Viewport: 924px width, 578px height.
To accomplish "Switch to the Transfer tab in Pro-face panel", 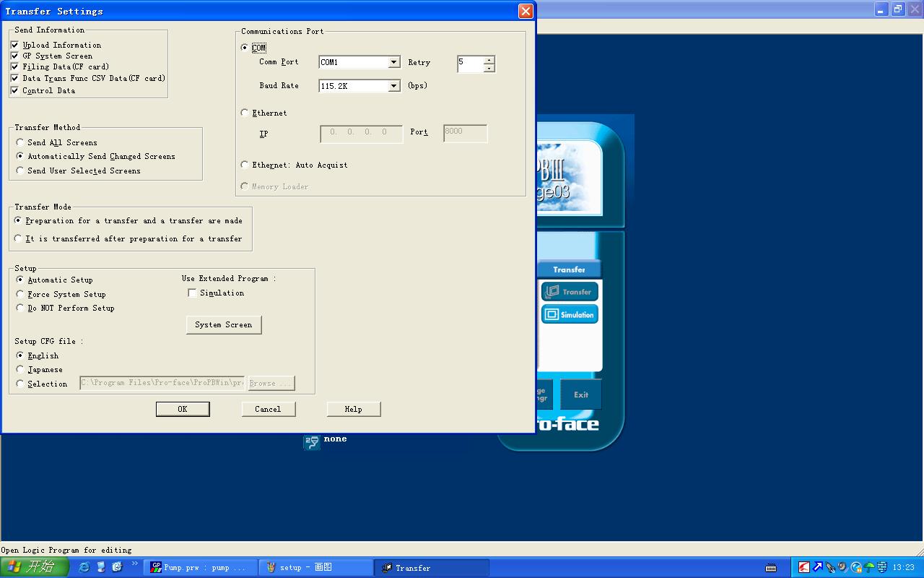I will [x=569, y=269].
